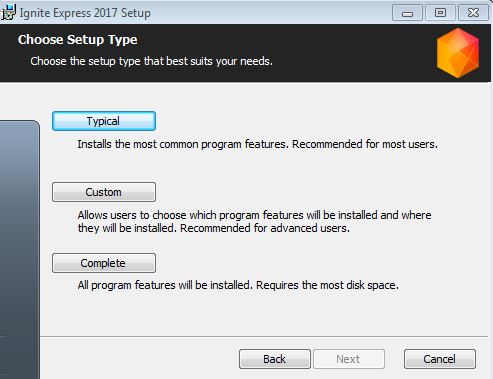This screenshot has width=493, height=379.
Task: Click the greyed-out Next button
Action: tap(349, 359)
